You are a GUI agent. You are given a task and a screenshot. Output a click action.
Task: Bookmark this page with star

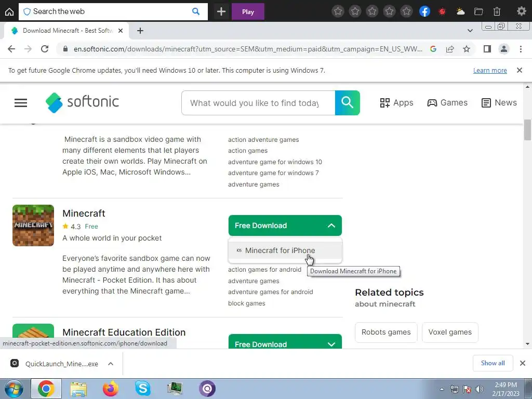pos(467,49)
